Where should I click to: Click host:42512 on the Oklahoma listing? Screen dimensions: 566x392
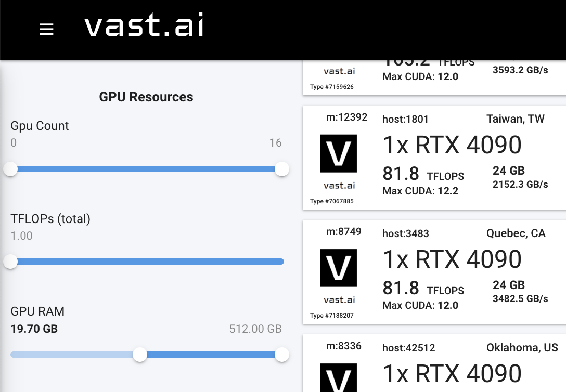click(x=408, y=348)
